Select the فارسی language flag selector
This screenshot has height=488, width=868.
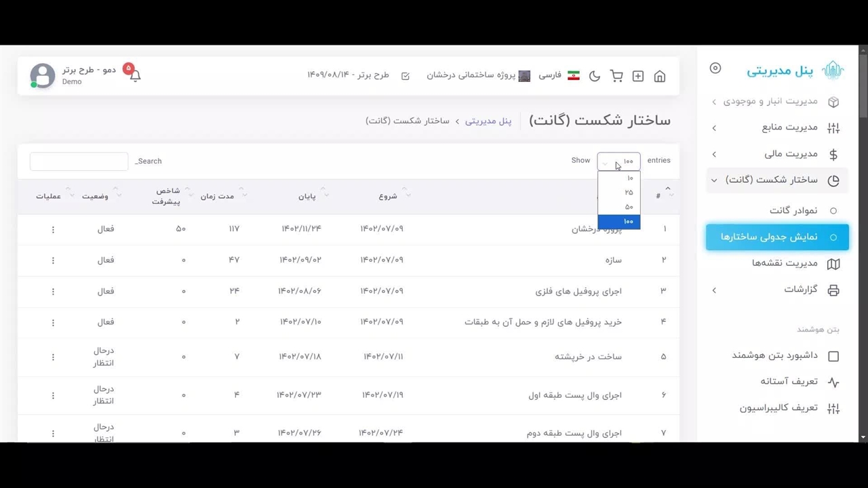point(559,76)
